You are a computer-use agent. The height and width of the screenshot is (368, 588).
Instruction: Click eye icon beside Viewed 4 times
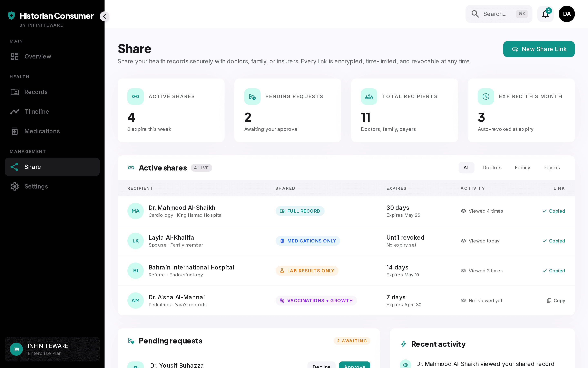point(463,211)
